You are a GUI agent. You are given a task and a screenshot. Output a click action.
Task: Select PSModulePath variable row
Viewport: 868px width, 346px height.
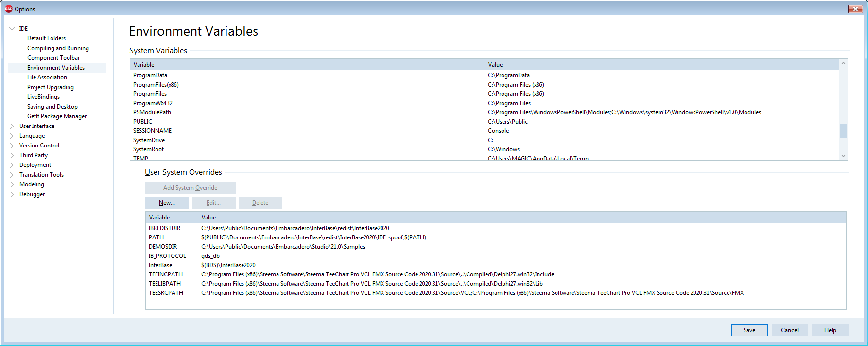point(485,112)
